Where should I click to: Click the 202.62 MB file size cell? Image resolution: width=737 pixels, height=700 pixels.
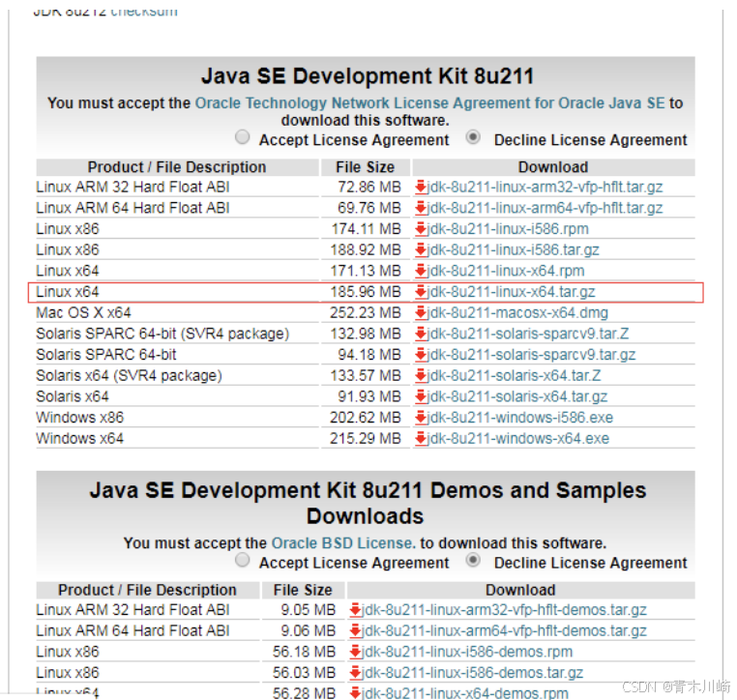[x=366, y=417]
